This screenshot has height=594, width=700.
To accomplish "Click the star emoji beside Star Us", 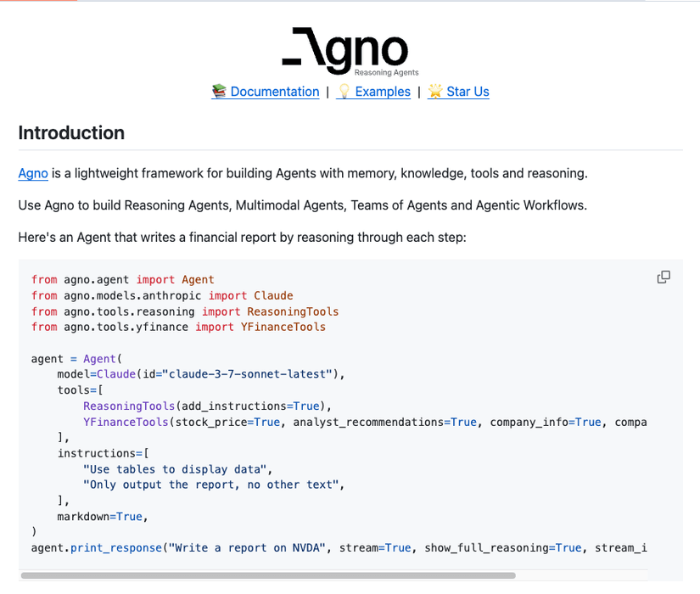I will (x=434, y=92).
